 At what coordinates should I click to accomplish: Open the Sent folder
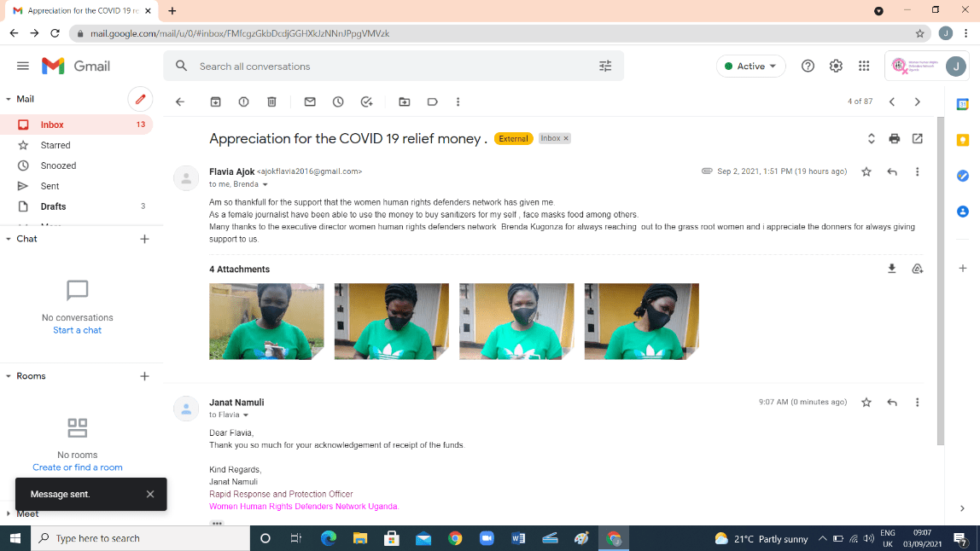(x=76, y=186)
